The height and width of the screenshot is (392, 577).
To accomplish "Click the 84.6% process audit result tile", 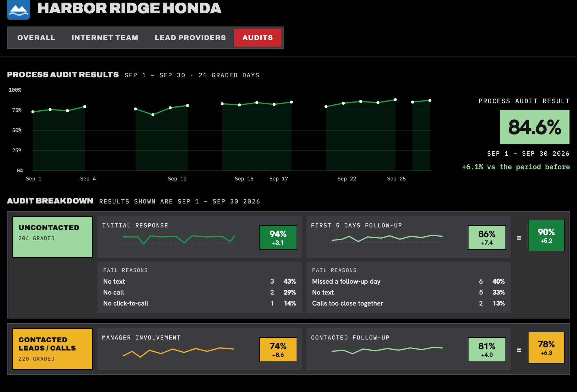I will (x=535, y=127).
